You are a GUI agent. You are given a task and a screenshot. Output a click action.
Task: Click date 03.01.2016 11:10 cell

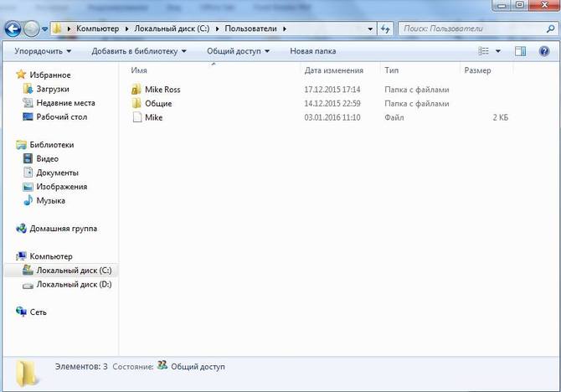332,117
